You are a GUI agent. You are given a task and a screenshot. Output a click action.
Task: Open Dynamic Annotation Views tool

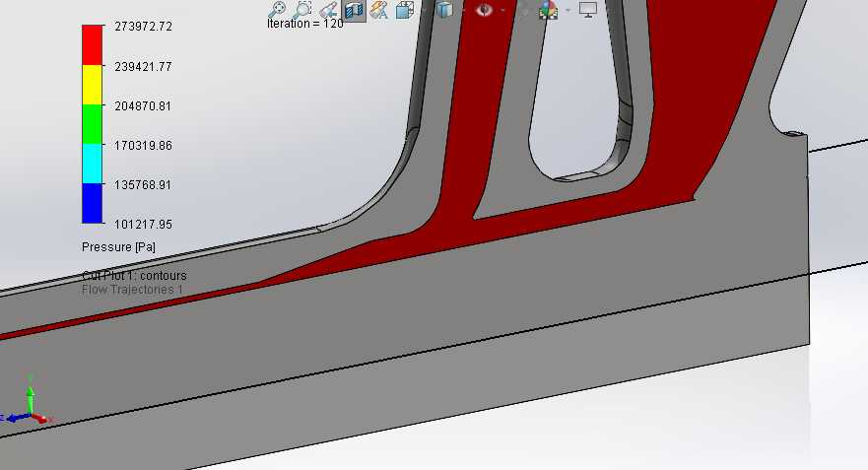pos(379,10)
